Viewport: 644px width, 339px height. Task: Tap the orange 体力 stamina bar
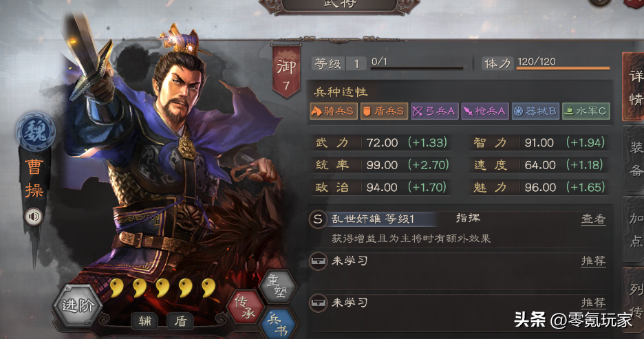coord(563,68)
